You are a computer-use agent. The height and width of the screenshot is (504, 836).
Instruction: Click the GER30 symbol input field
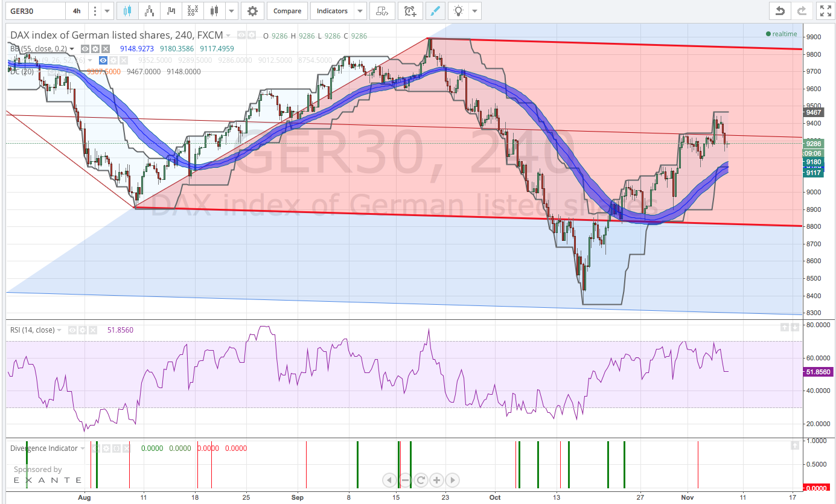pos(34,11)
